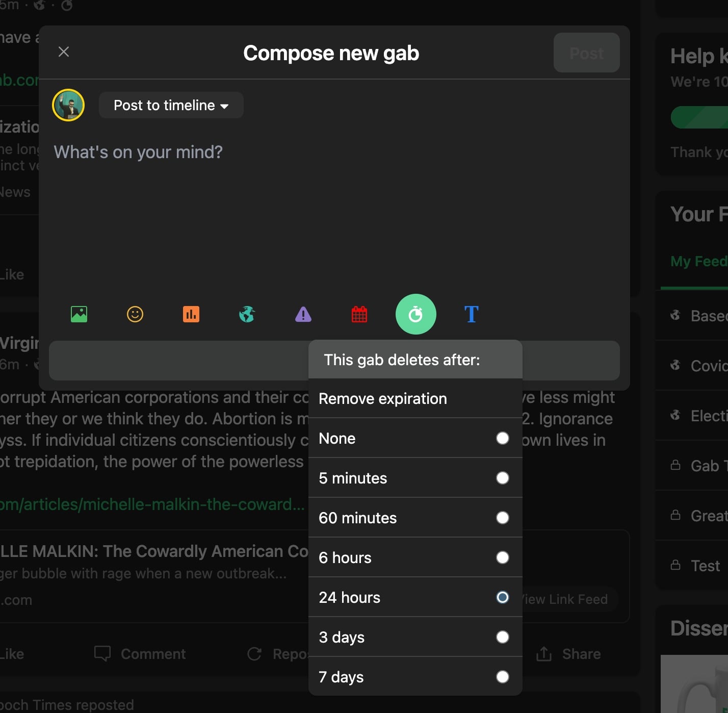
Task: Click the globe icon beside Base
Action: click(675, 315)
